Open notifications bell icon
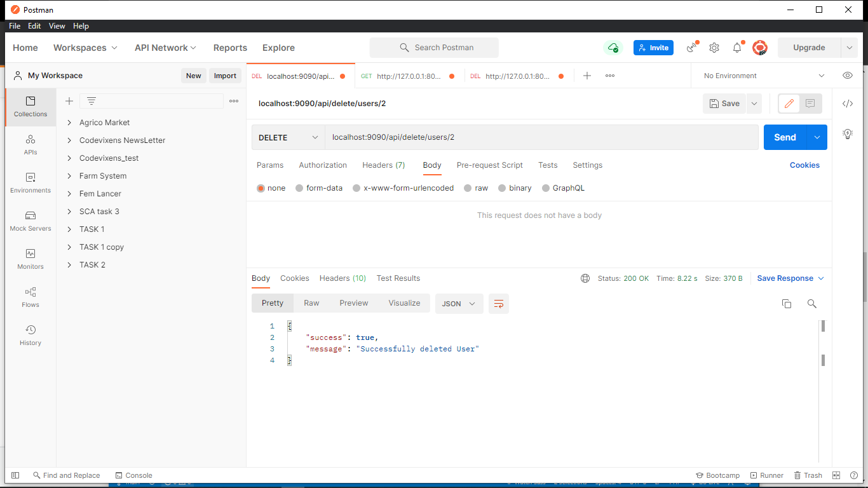 pyautogui.click(x=737, y=48)
